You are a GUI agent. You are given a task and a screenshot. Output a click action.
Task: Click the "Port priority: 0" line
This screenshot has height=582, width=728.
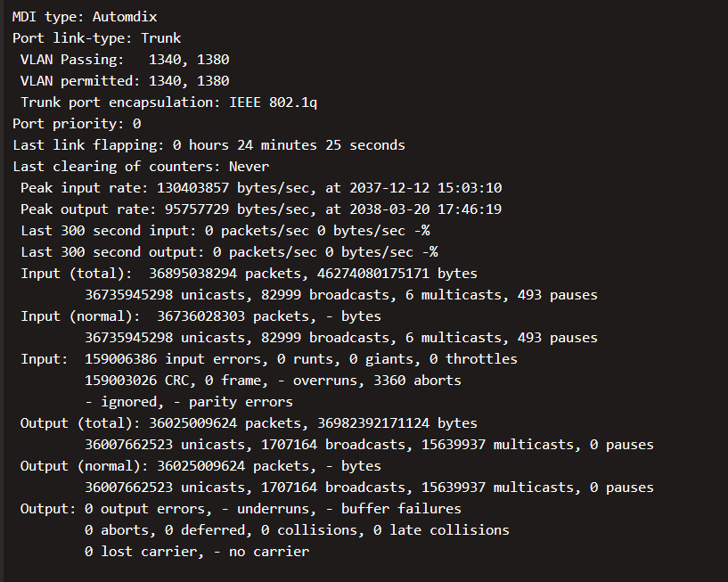point(77,124)
